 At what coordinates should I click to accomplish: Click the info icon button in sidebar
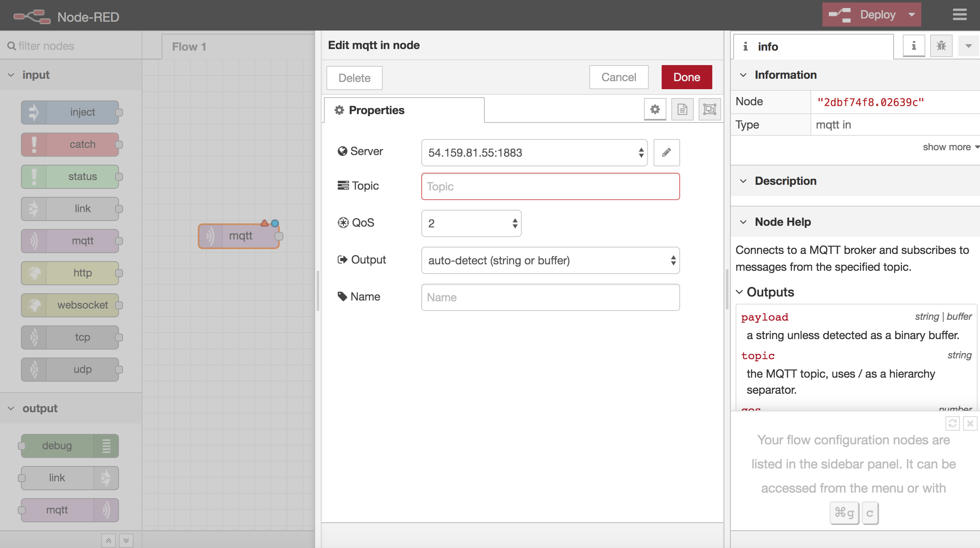click(914, 46)
